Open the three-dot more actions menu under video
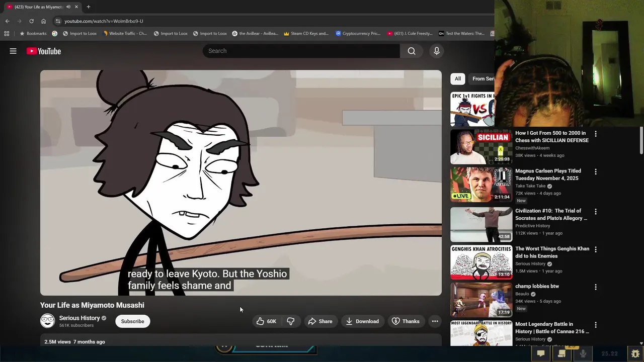Screen dimensions: 644x362 (435, 321)
